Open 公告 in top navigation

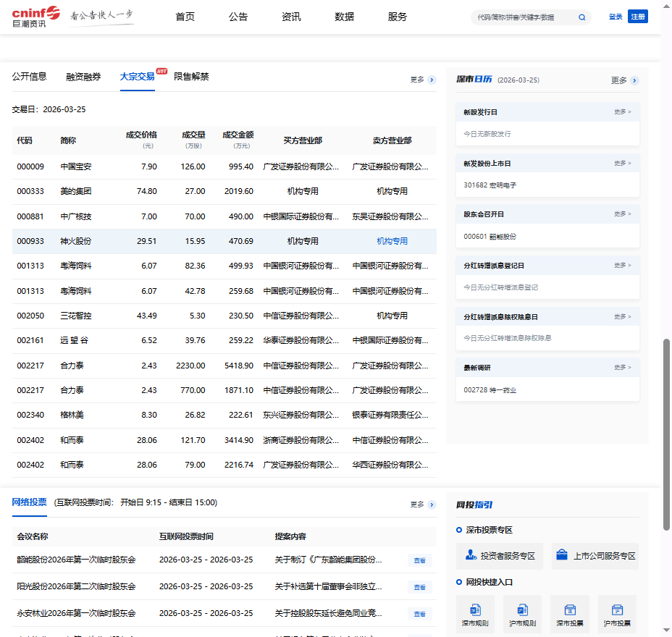(x=238, y=17)
